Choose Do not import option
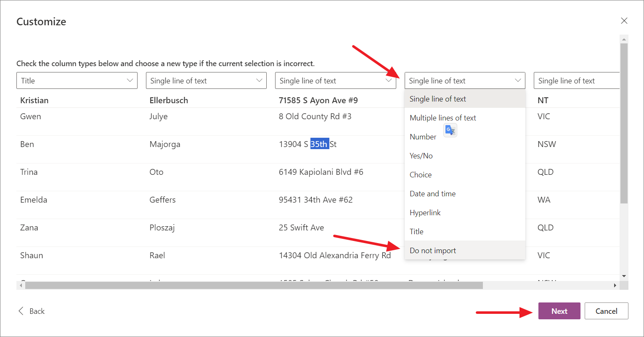Screen dimensions: 644x337 click(465, 251)
